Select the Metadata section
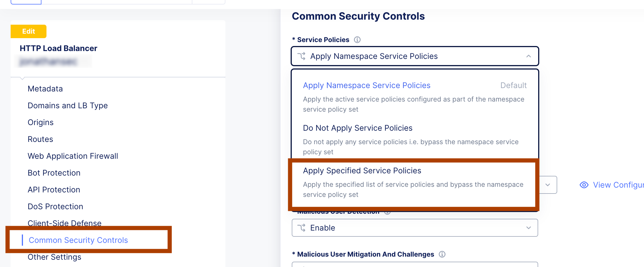The width and height of the screenshot is (644, 267). point(45,89)
